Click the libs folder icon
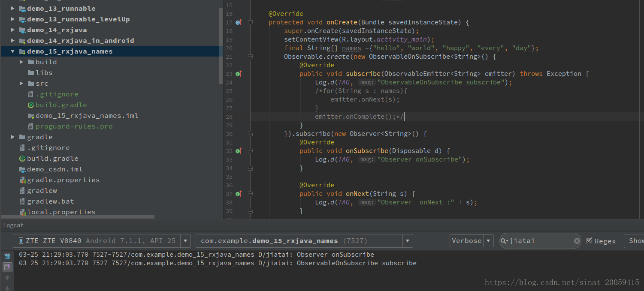This screenshot has height=291, width=644. tap(31, 73)
